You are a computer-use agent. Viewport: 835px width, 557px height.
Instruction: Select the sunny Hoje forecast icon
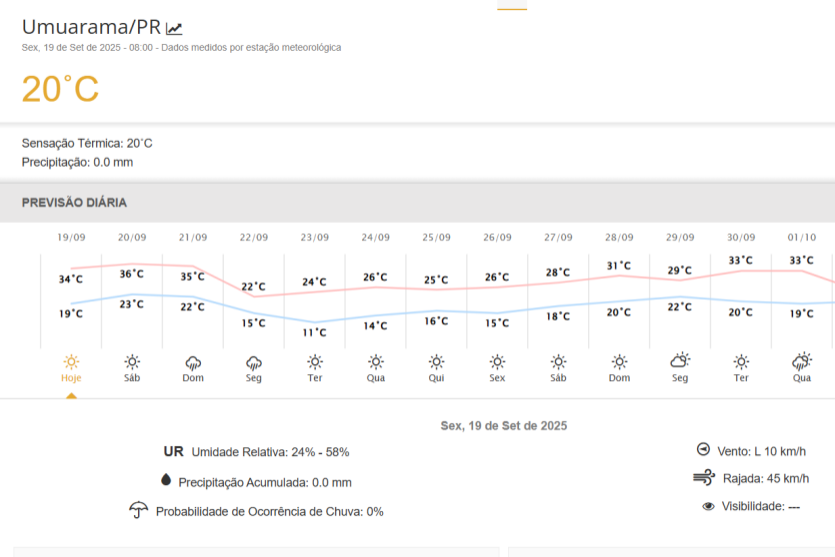pyautogui.click(x=71, y=361)
